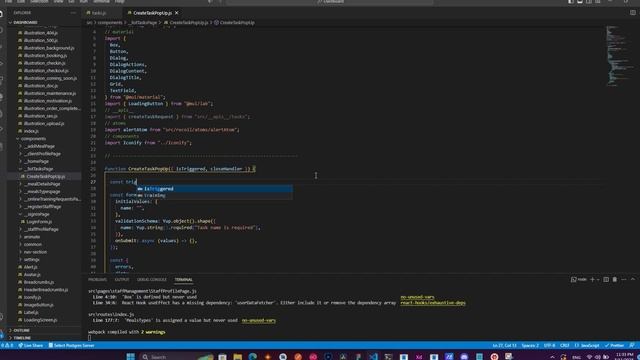Open illustration_404.js in the explorer

point(40,33)
